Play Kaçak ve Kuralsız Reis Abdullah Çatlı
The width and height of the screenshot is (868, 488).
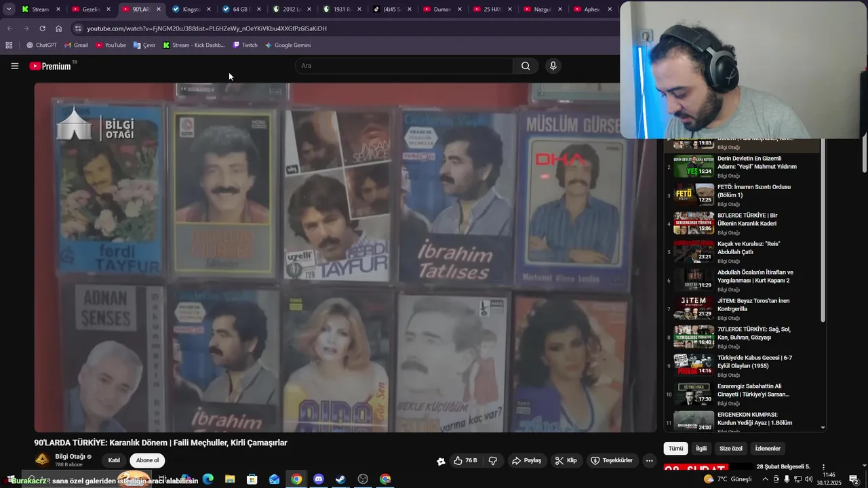(743, 251)
